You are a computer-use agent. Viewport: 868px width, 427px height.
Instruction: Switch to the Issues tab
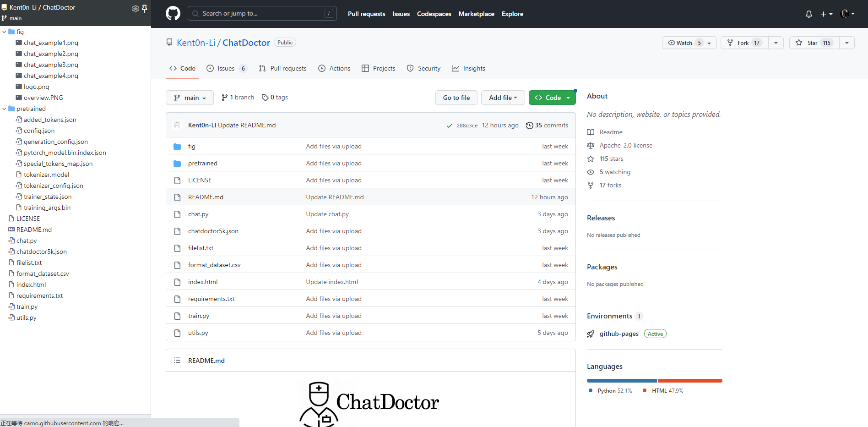[x=227, y=68]
